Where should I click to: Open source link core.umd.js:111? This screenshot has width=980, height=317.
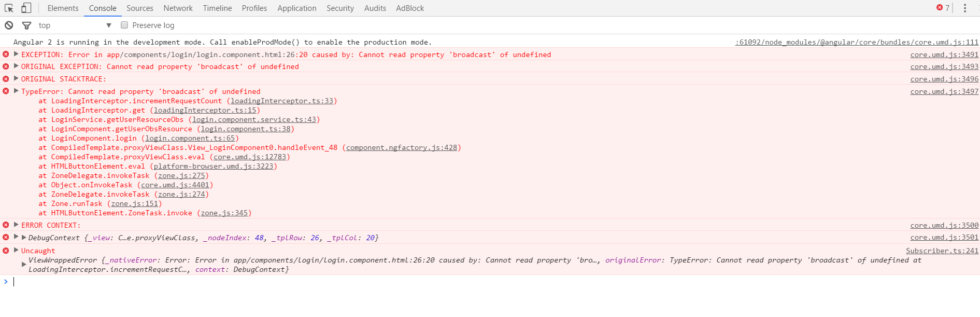pyautogui.click(x=857, y=43)
